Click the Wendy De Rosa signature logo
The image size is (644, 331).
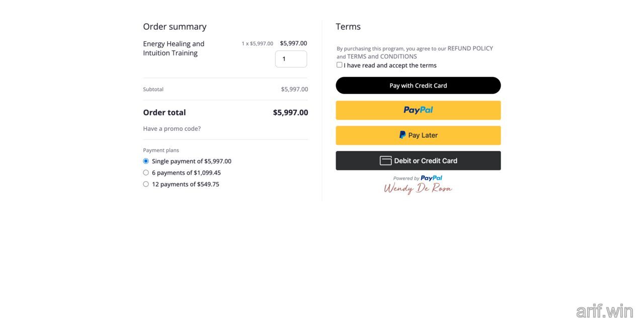coord(418,188)
